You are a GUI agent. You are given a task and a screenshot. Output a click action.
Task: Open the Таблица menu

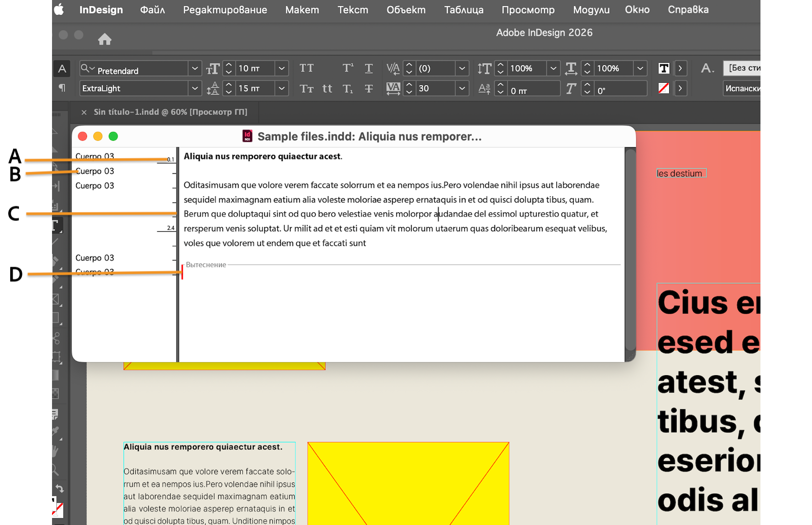(x=464, y=10)
